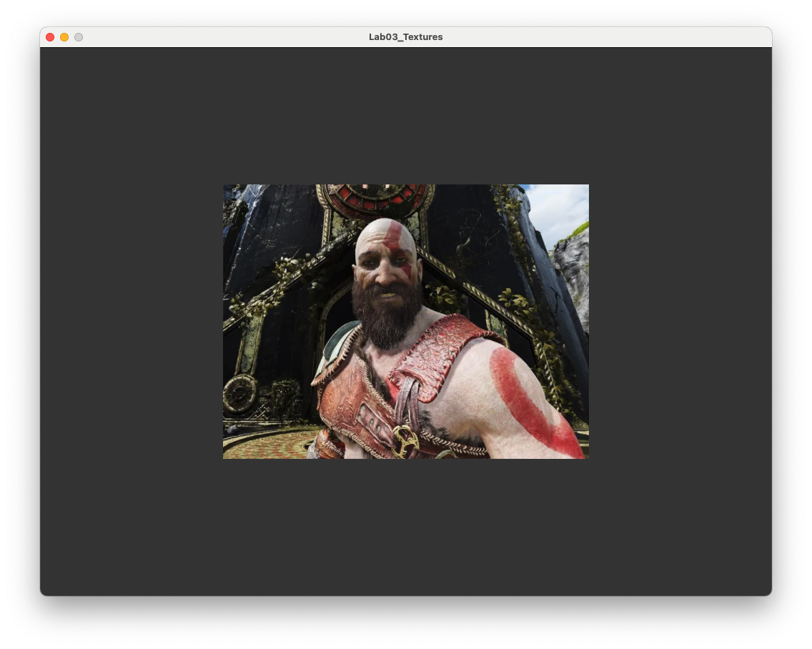812x649 pixels.
Task: Click the disabled gray zoom button
Action: (79, 37)
